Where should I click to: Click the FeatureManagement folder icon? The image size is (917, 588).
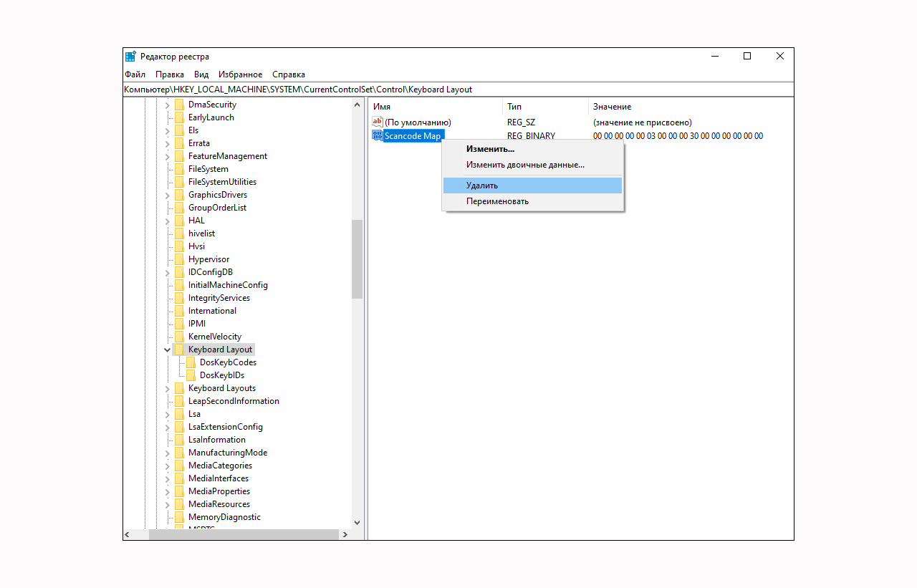[x=179, y=156]
